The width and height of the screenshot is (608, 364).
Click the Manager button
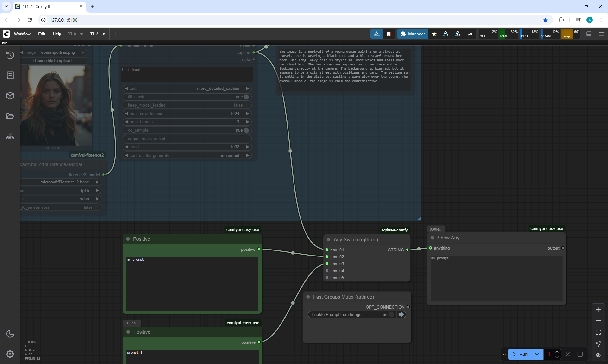coord(413,34)
